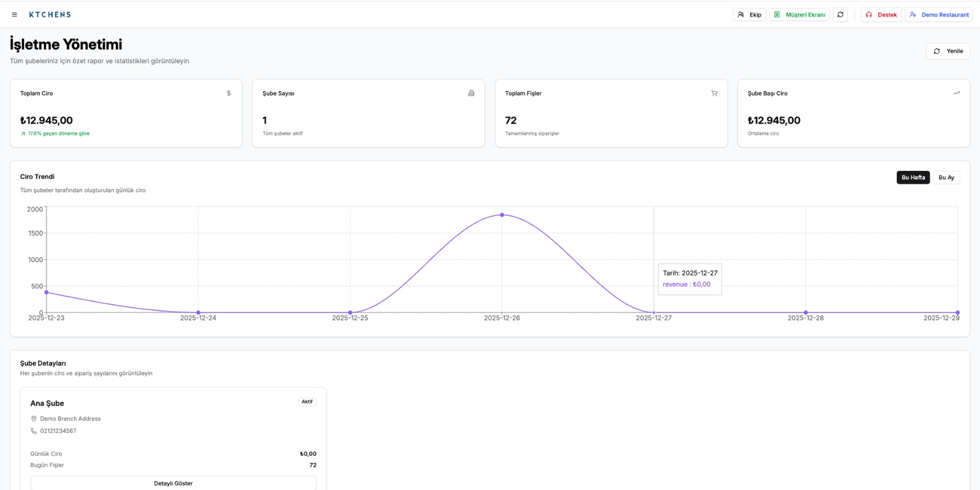This screenshot has width=980, height=490.
Task: Click the Detaylı Göster button
Action: 173,483
